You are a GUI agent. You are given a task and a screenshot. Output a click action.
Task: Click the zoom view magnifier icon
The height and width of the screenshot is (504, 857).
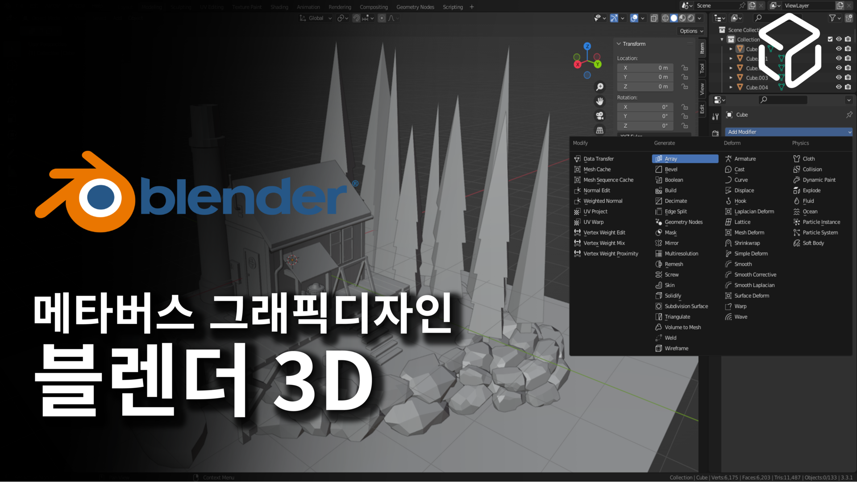600,87
